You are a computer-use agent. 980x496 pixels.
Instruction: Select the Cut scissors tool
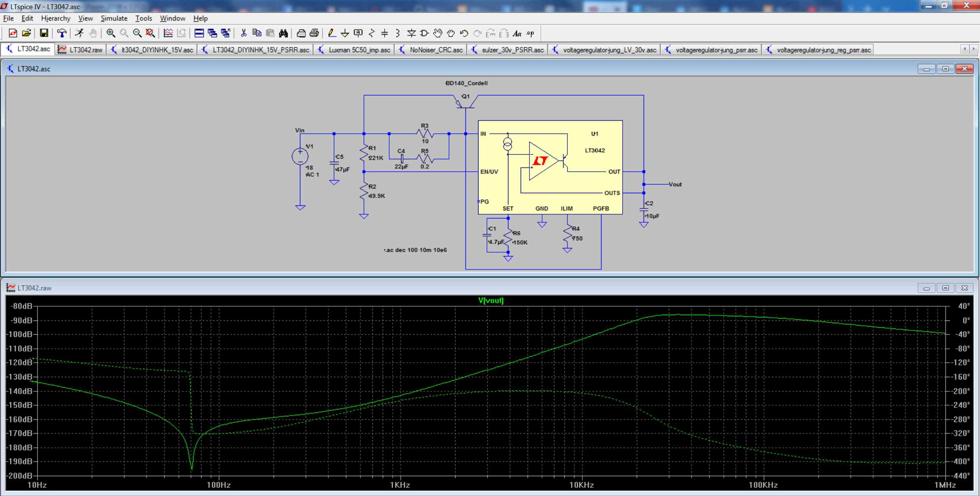pos(243,33)
